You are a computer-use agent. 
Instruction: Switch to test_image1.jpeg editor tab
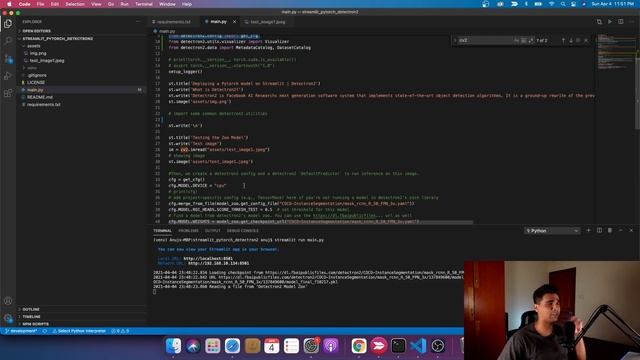point(267,22)
